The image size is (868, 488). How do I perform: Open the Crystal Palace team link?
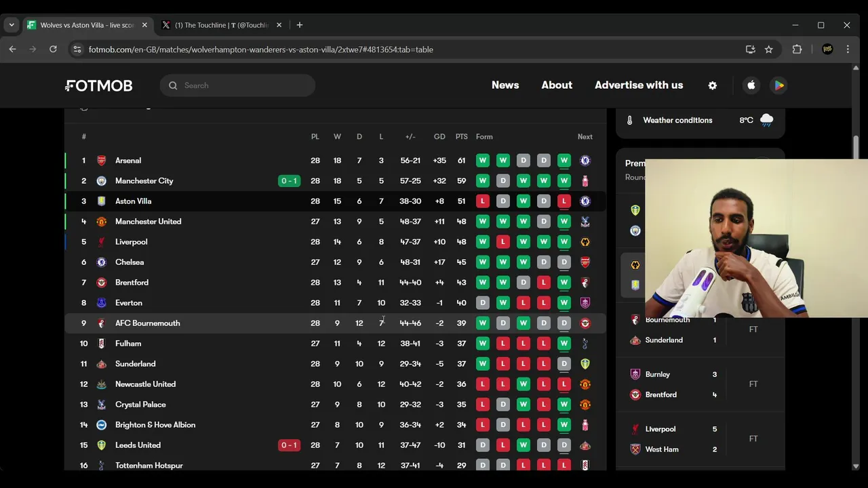pos(140,405)
